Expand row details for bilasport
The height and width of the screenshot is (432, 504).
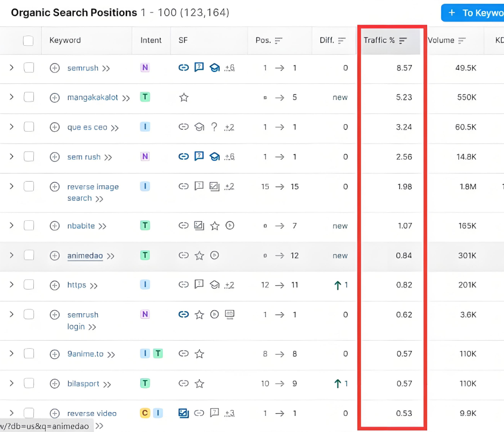coord(11,383)
